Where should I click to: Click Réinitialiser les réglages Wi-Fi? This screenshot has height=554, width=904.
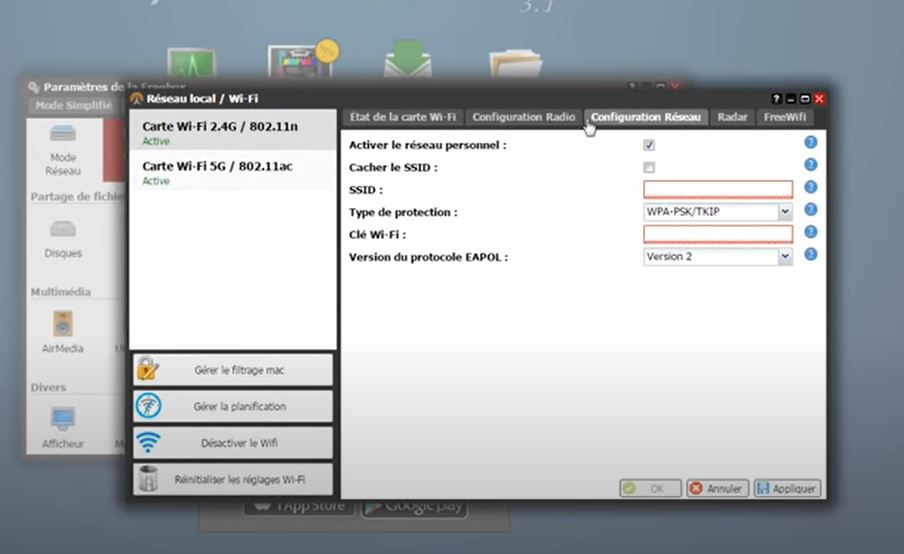233,480
